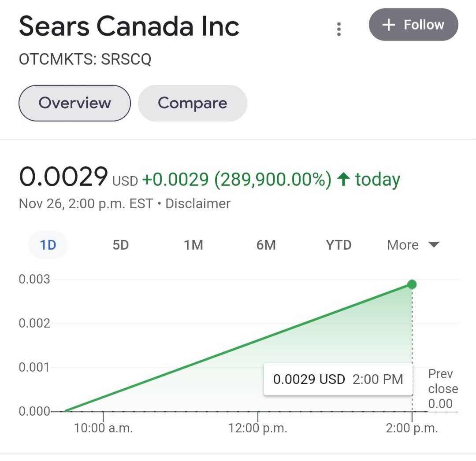Image resolution: width=476 pixels, height=461 pixels.
Task: Select the 1D time range
Action: click(48, 245)
